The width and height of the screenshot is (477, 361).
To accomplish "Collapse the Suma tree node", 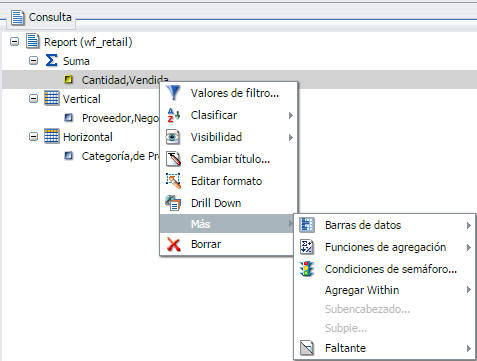I will (33, 61).
